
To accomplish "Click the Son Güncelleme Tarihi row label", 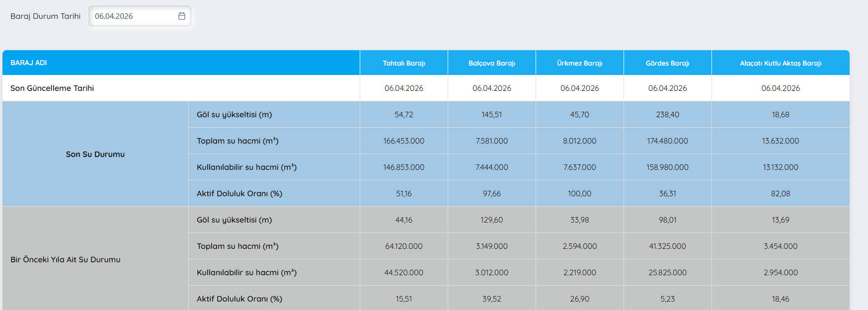I will (x=52, y=88).
